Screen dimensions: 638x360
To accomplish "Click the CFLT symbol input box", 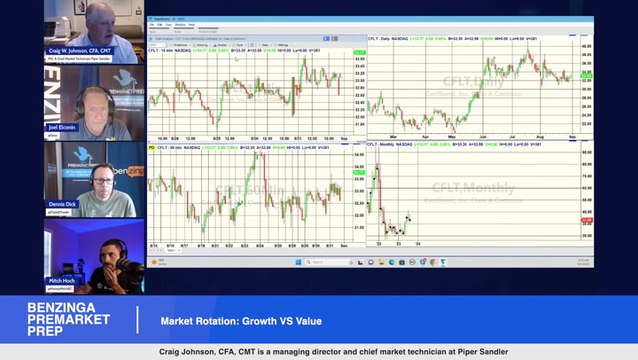I will point(157,45).
